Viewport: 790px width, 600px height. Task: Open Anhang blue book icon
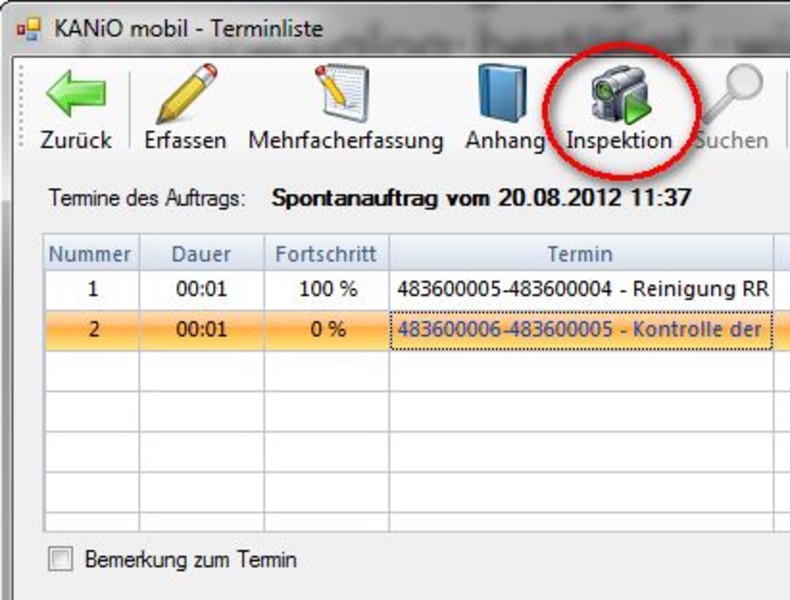504,108
